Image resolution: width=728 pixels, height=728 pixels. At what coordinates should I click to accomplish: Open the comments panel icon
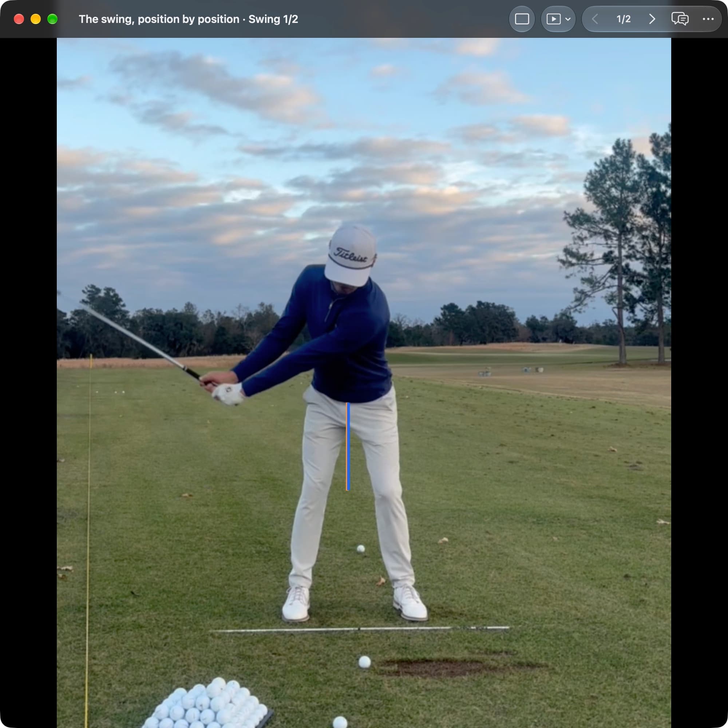pos(680,19)
